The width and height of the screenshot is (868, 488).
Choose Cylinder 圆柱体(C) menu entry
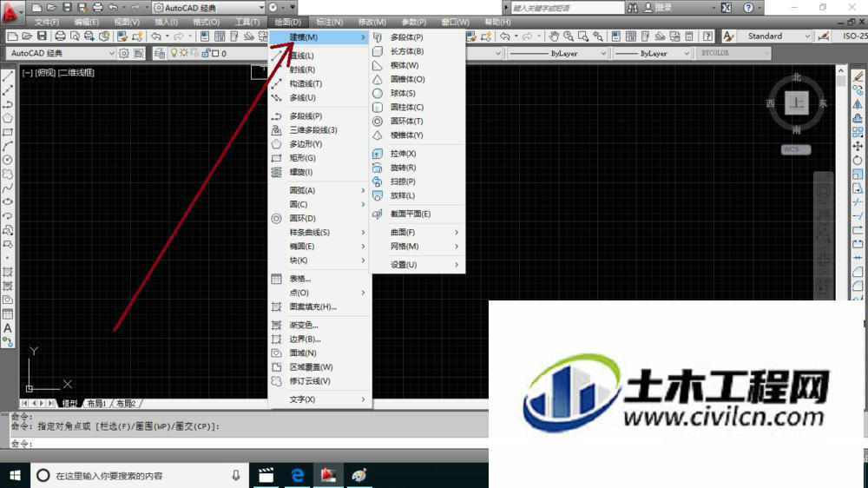point(418,107)
